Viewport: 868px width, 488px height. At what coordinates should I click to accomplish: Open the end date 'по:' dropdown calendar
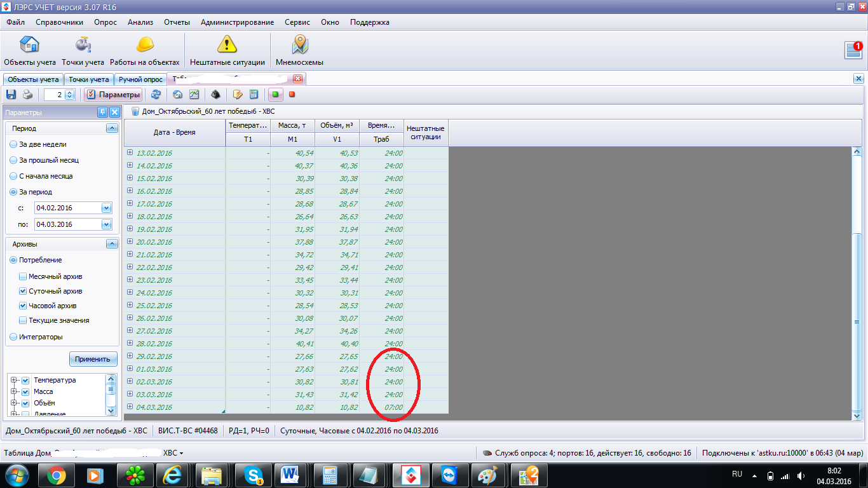pos(106,224)
